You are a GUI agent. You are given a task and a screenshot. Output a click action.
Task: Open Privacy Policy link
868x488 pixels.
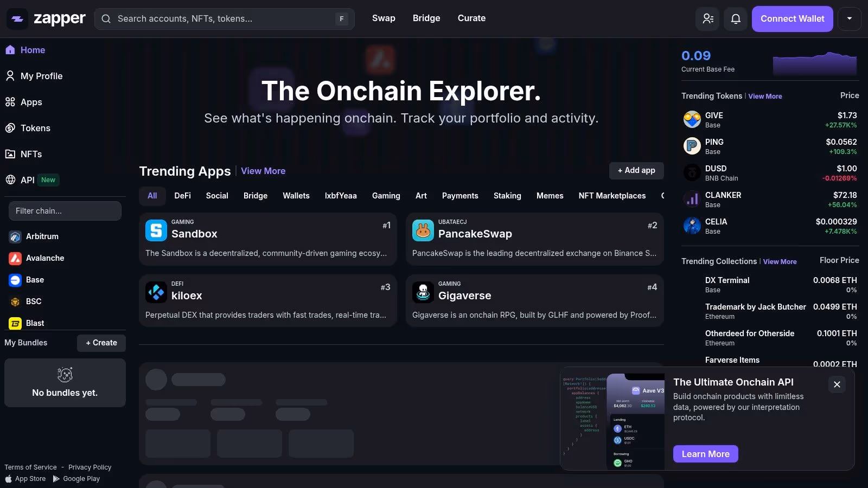coord(90,467)
